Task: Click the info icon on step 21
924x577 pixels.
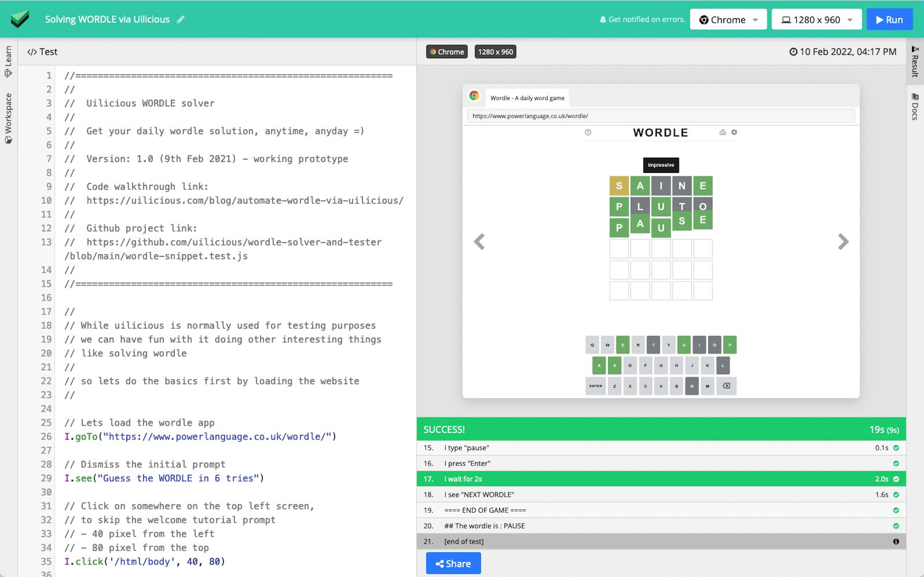Action: [896, 542]
